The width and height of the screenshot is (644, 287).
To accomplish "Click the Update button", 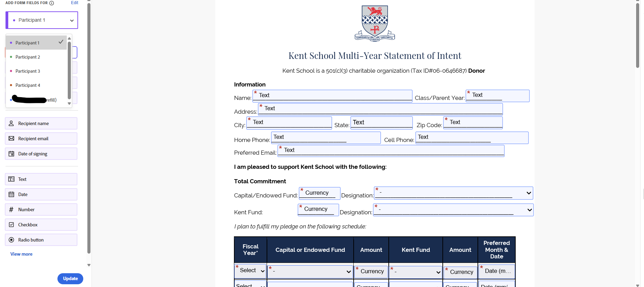I will (70, 278).
